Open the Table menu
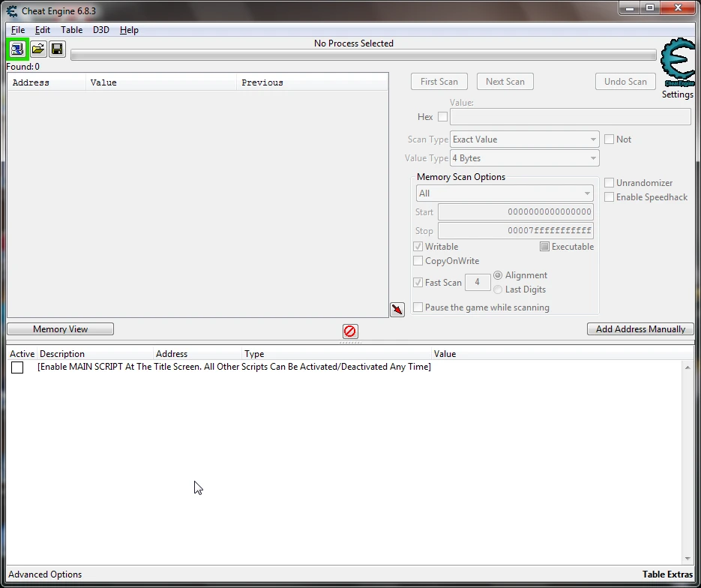The image size is (701, 588). coord(71,30)
